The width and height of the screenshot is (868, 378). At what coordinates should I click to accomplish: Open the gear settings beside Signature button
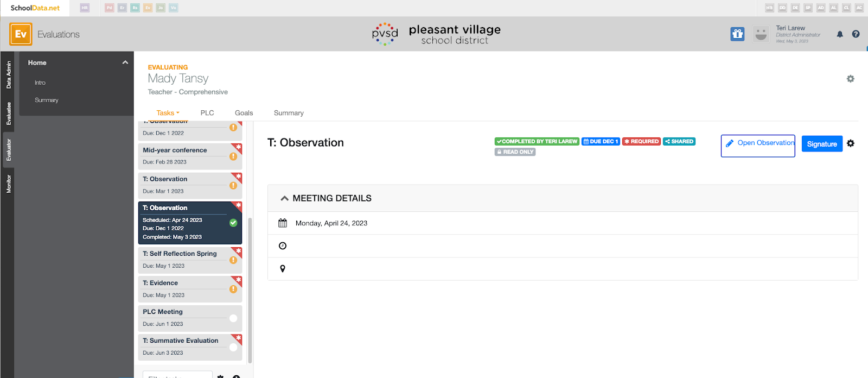851,143
